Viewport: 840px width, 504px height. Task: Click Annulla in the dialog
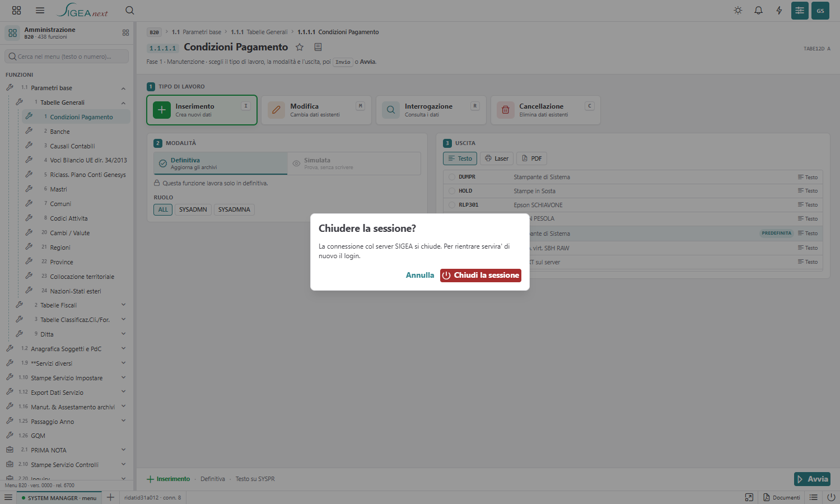pos(420,276)
